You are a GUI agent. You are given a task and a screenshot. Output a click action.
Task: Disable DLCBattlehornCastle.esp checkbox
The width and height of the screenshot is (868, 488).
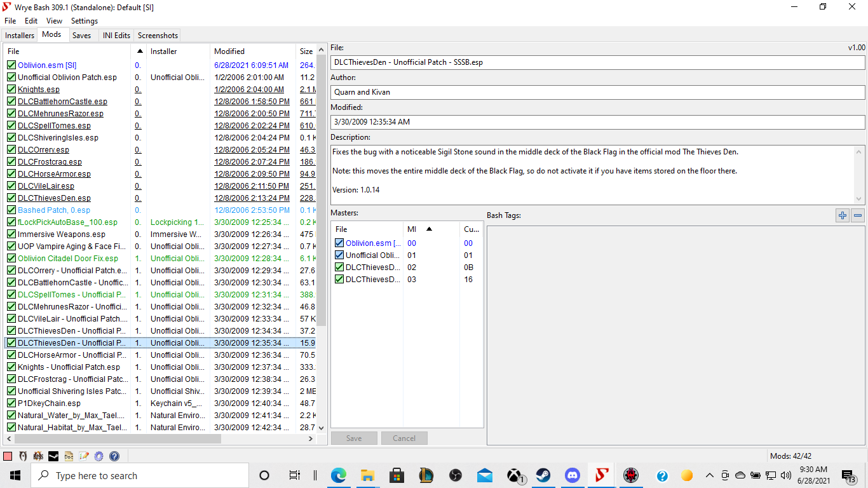coord(11,101)
